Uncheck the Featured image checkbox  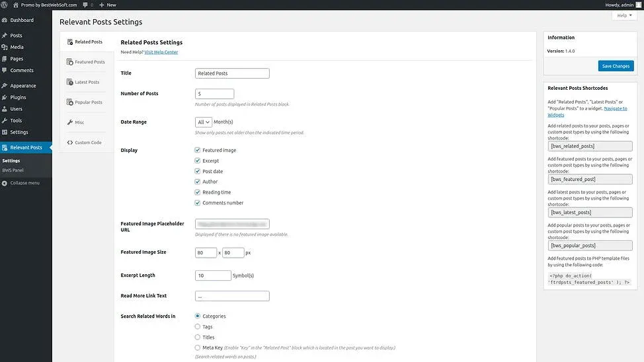(198, 150)
